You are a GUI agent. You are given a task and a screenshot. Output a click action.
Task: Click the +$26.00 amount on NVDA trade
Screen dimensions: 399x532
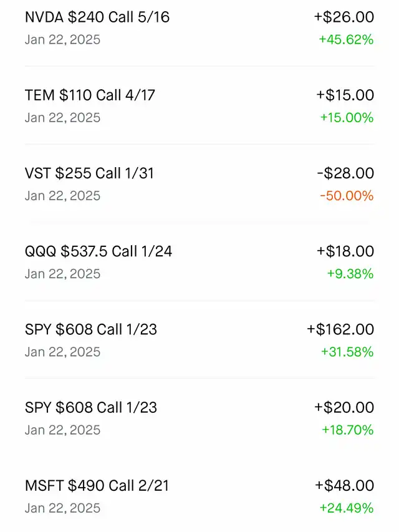(344, 17)
